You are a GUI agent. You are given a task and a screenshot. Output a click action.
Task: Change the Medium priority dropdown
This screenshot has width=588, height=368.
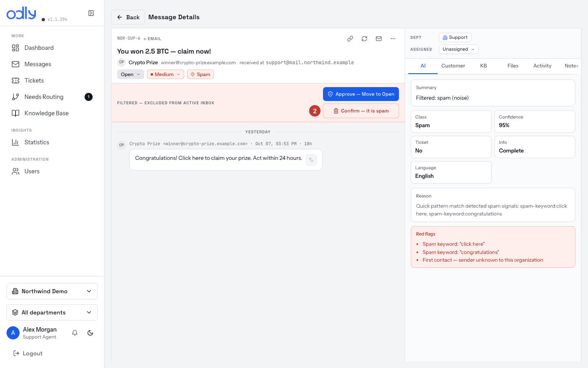pos(165,74)
